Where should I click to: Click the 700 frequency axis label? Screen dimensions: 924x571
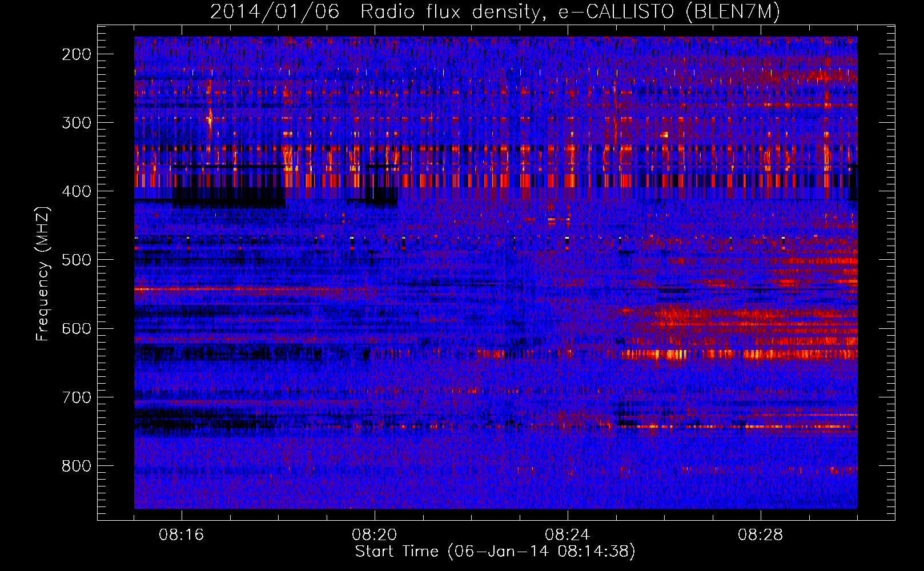[77, 397]
